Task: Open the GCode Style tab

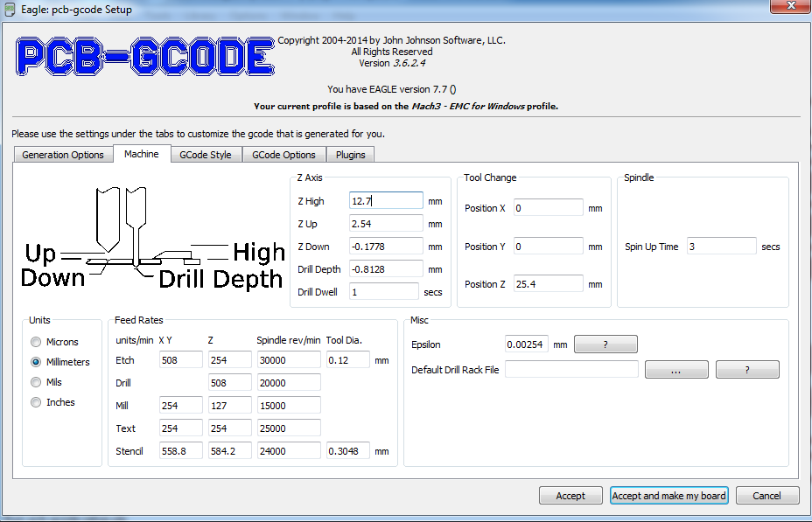Action: coord(206,155)
